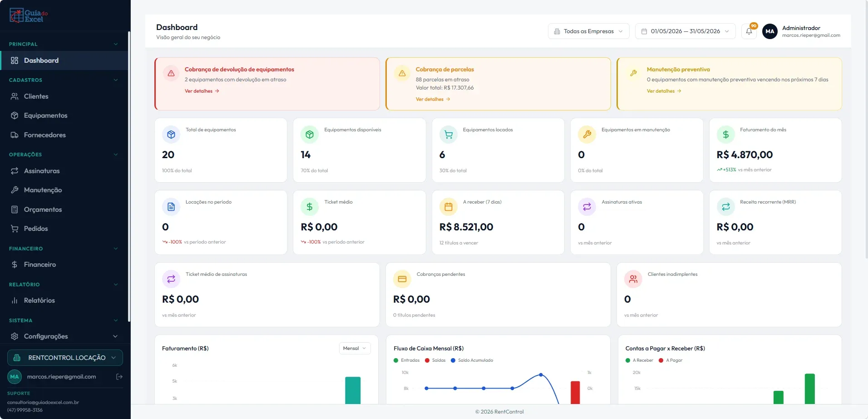Expand the RENTCONTROL LOCAÇÃO company selector
Screen dimensions: 868x419
(x=65, y=358)
